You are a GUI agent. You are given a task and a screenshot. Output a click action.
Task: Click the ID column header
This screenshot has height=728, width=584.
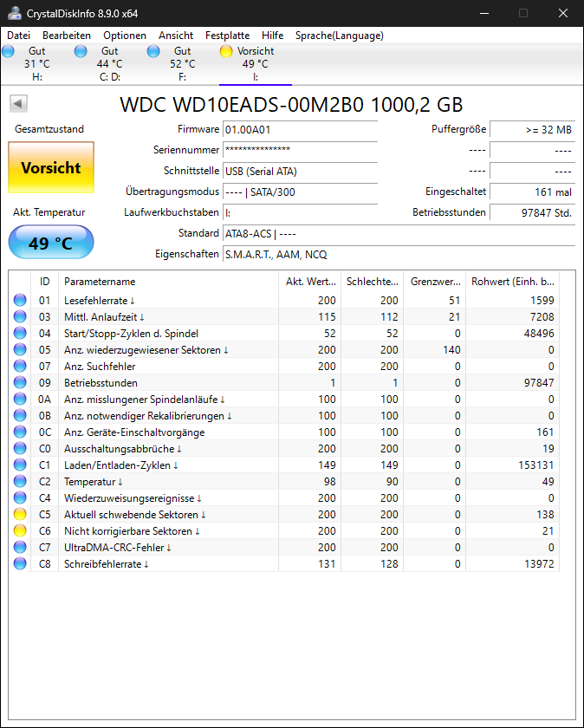pyautogui.click(x=44, y=282)
